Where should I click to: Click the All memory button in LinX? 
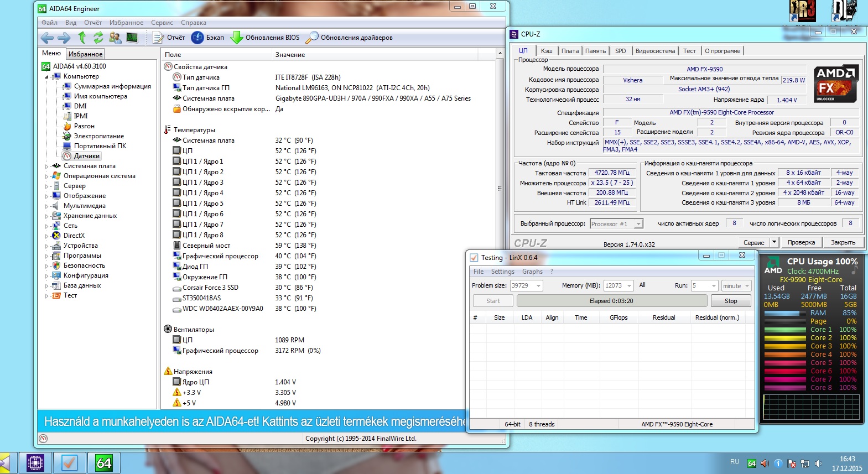pyautogui.click(x=642, y=285)
